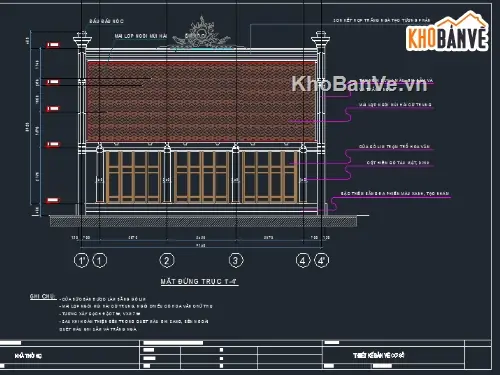Click the drawing title 'MẶT ĐỨNG TRỤC 1-4''

[x=199, y=281]
